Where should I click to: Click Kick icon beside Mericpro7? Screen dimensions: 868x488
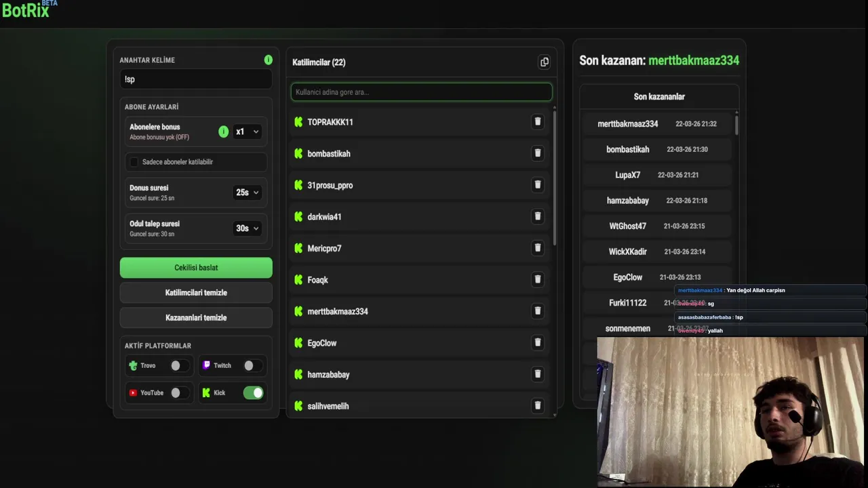point(298,248)
